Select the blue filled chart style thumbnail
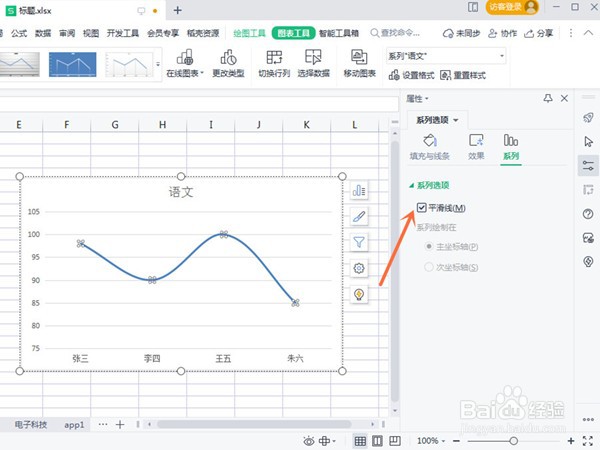Viewport: 600px width, 450px height. pyautogui.click(x=72, y=64)
